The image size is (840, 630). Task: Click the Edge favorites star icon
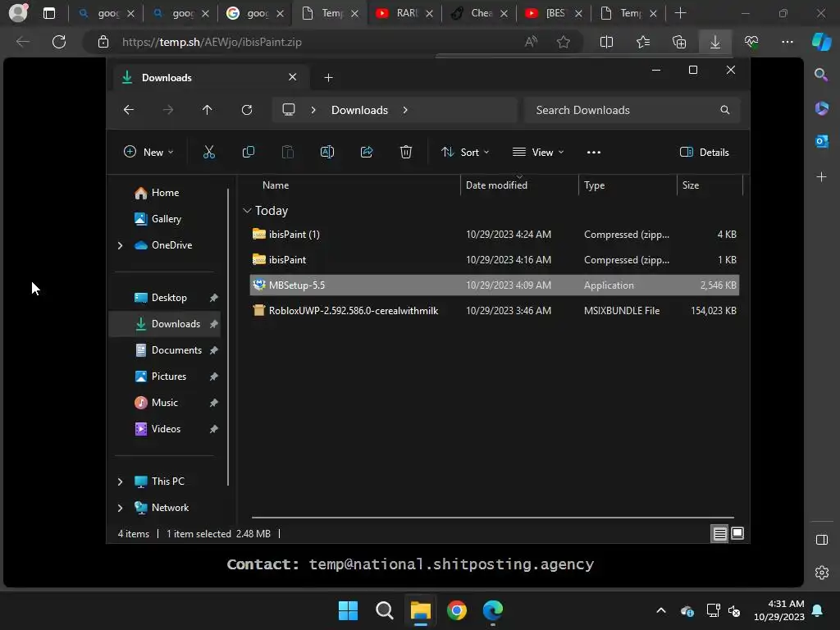tap(563, 42)
